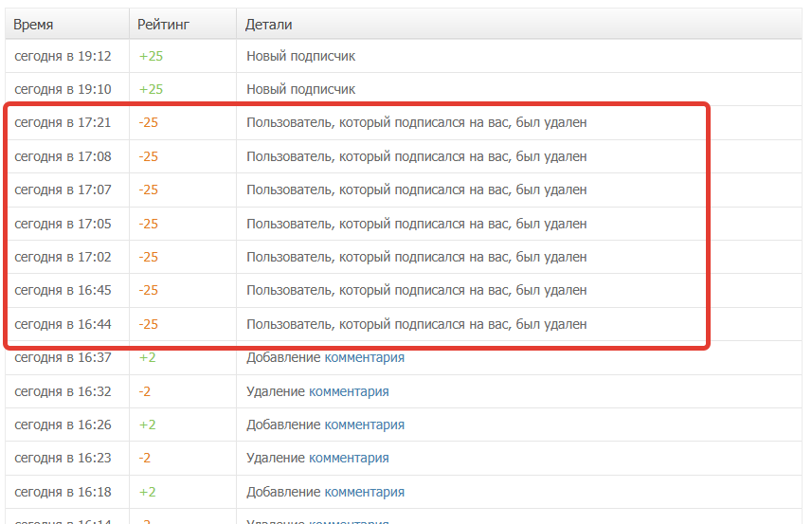Follow "комментария" link in 16:26 row
This screenshot has height=524, width=812.
(365, 425)
